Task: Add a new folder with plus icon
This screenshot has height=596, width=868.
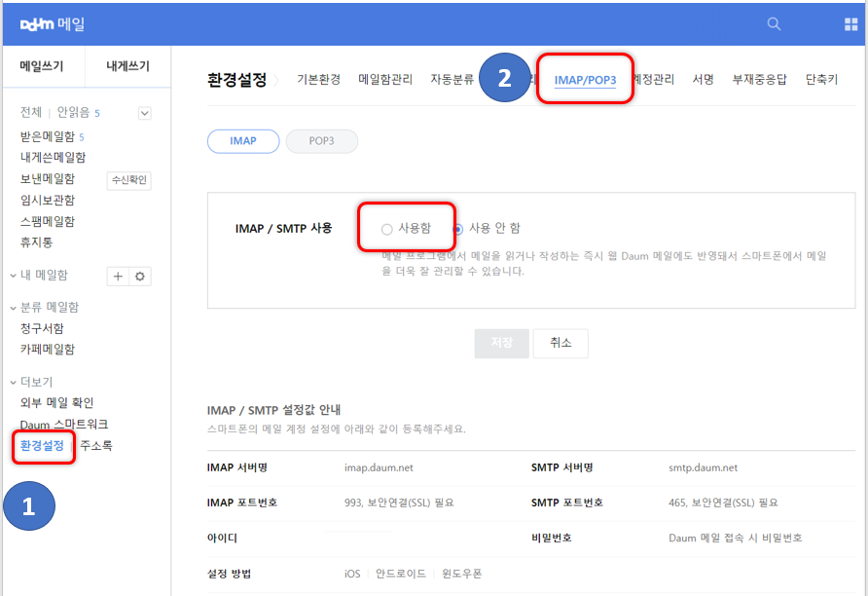Action: (118, 277)
